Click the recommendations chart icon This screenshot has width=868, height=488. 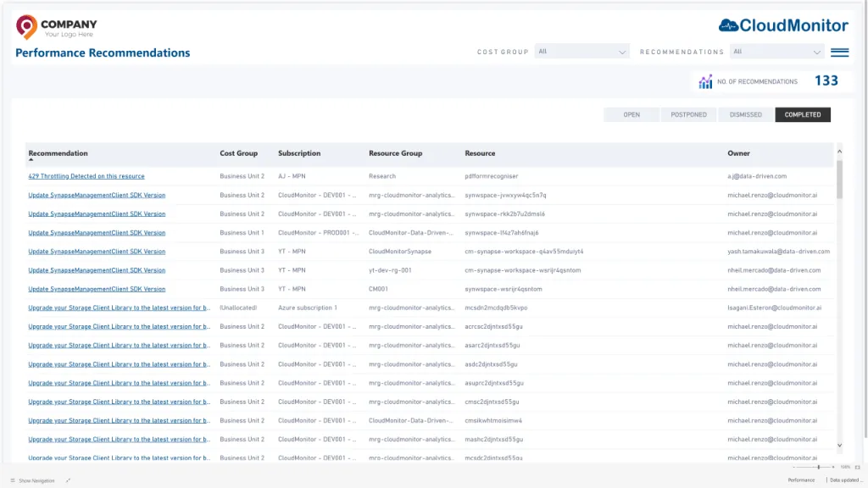click(x=705, y=81)
